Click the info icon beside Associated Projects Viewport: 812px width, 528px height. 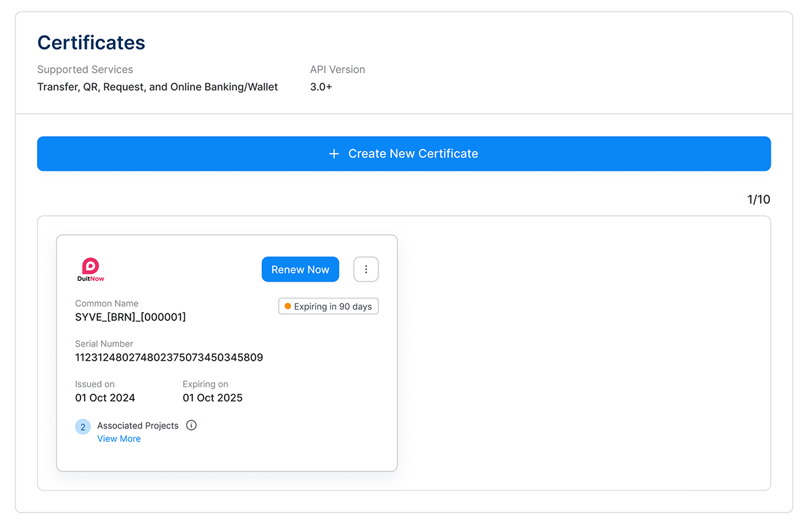191,425
